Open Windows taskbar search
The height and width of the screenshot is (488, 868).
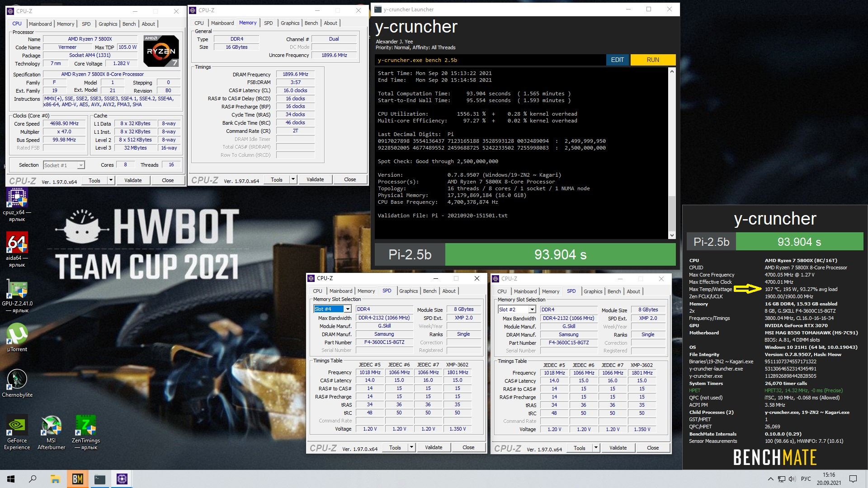33,479
